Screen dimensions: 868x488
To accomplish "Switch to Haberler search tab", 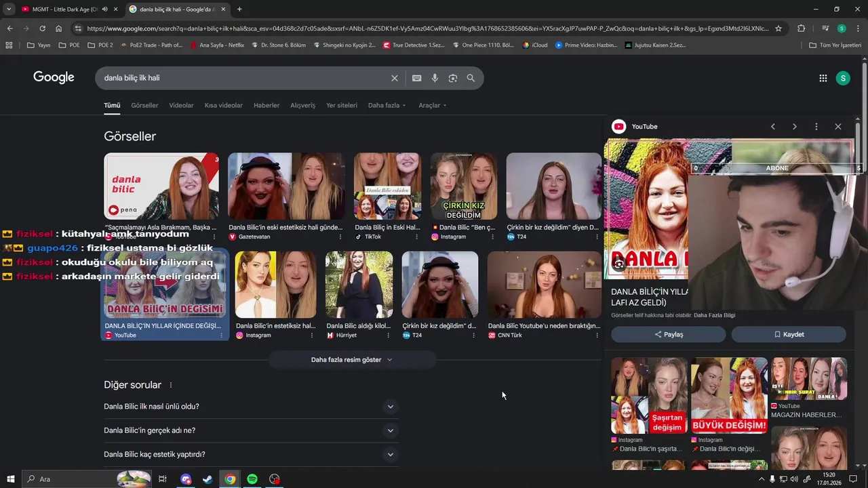I will (267, 106).
